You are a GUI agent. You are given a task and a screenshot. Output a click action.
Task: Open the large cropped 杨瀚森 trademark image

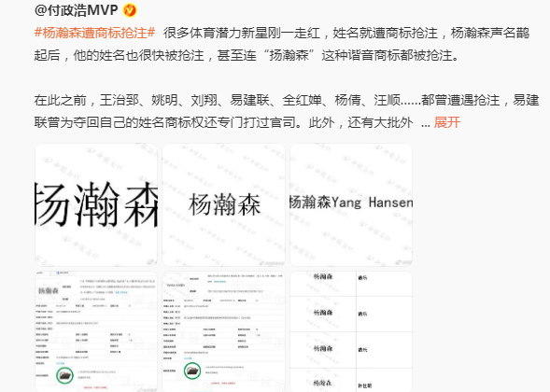(x=96, y=204)
